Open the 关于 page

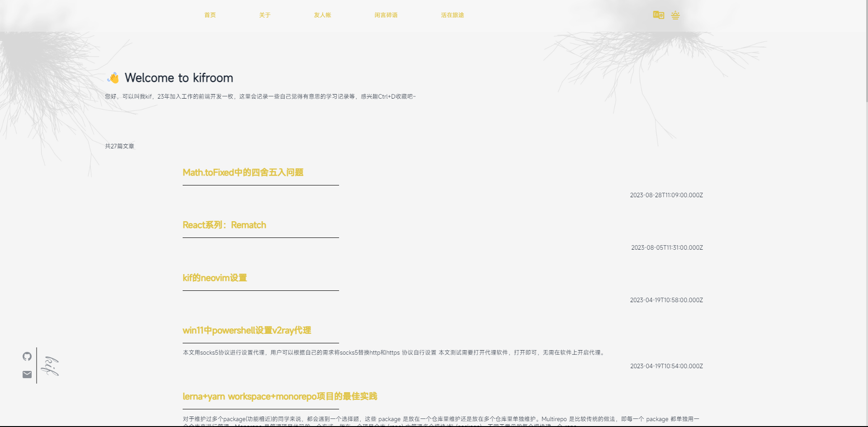point(264,15)
